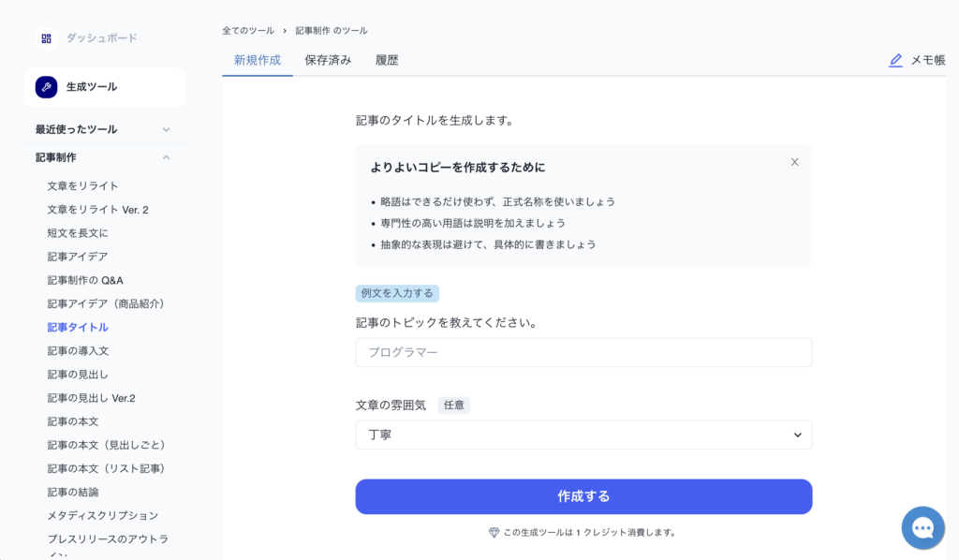Open the chat support bubble
Viewport: 959px width, 560px height.
click(922, 528)
